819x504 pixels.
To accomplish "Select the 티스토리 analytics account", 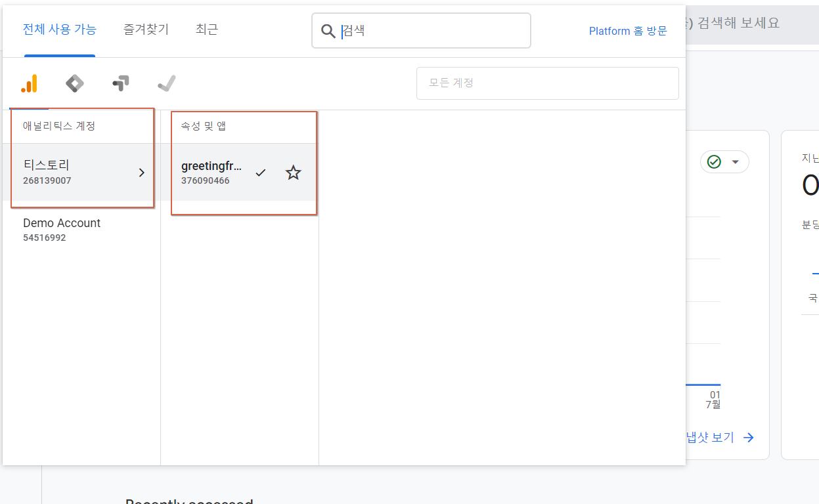I will click(x=81, y=172).
